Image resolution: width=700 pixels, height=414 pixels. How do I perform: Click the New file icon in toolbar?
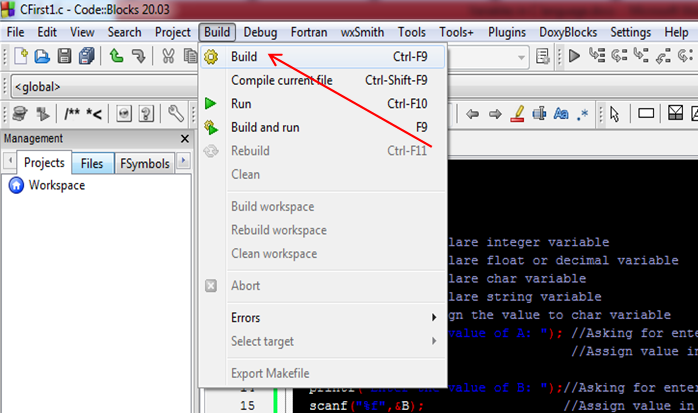(21, 56)
